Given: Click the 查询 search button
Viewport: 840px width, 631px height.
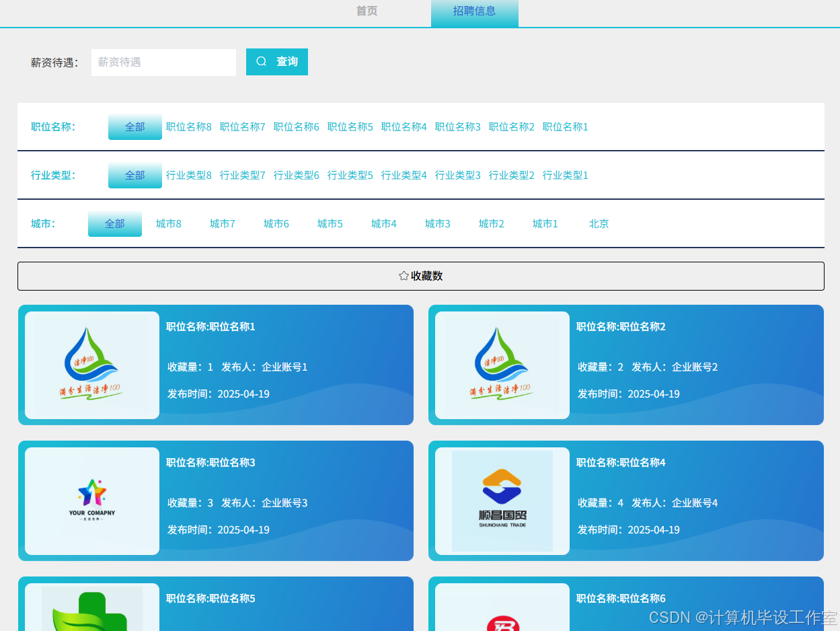Looking at the screenshot, I should pos(277,62).
